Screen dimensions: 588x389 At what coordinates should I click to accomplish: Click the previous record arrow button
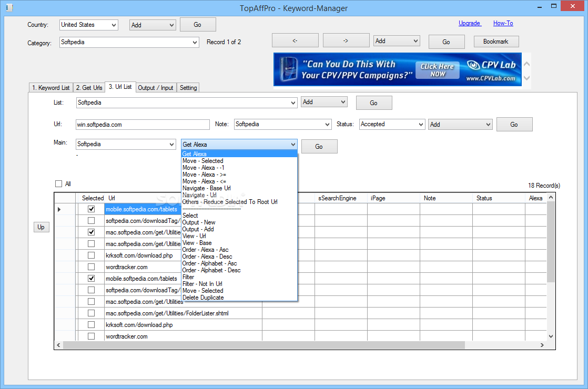pyautogui.click(x=295, y=40)
